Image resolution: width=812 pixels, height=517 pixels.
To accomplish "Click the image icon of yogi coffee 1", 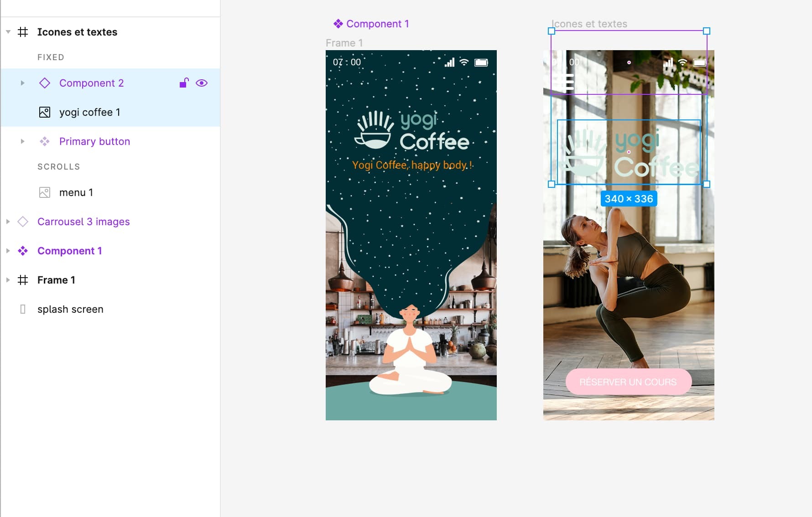I will (x=45, y=112).
